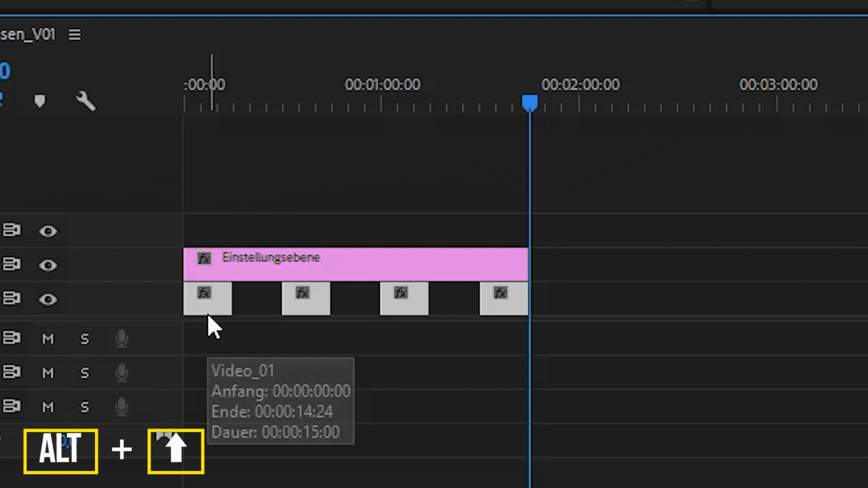Click microphone icon on third audio track
The width and height of the screenshot is (868, 488).
[121, 407]
